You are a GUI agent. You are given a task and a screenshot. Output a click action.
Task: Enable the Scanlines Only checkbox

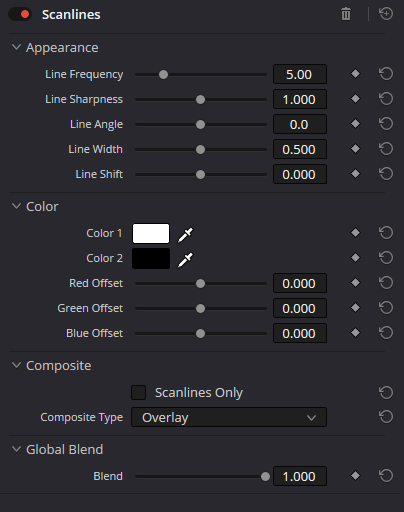pos(138,392)
